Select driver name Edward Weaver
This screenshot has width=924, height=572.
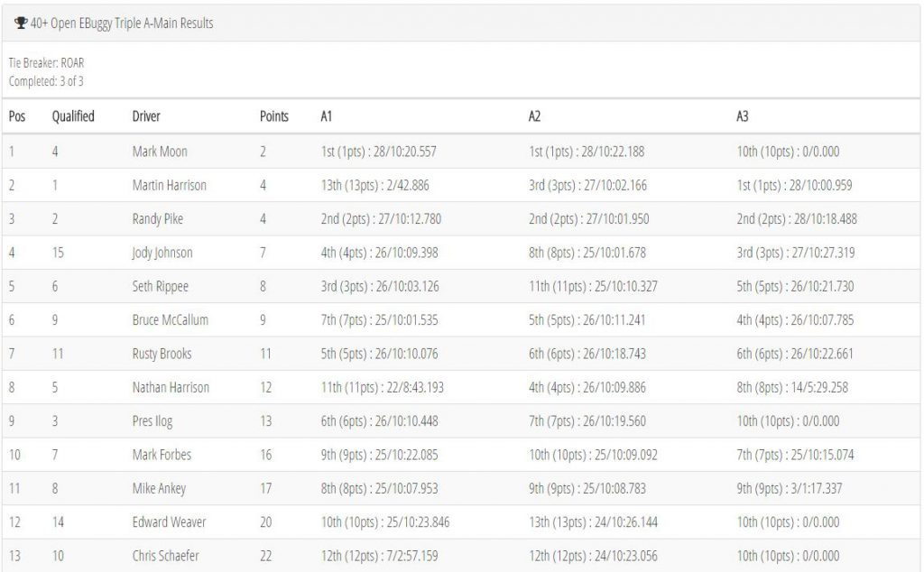[169, 522]
